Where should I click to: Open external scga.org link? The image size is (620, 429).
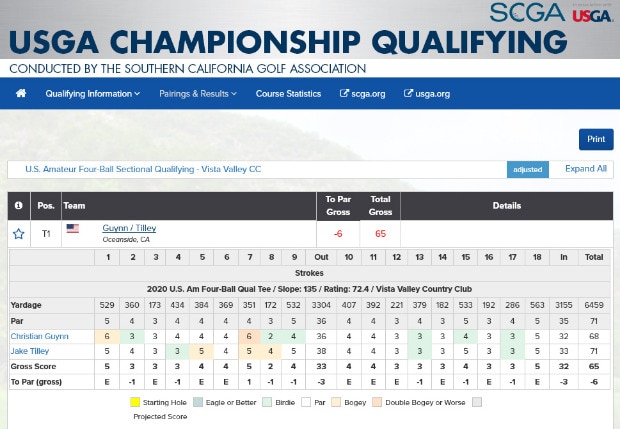363,94
